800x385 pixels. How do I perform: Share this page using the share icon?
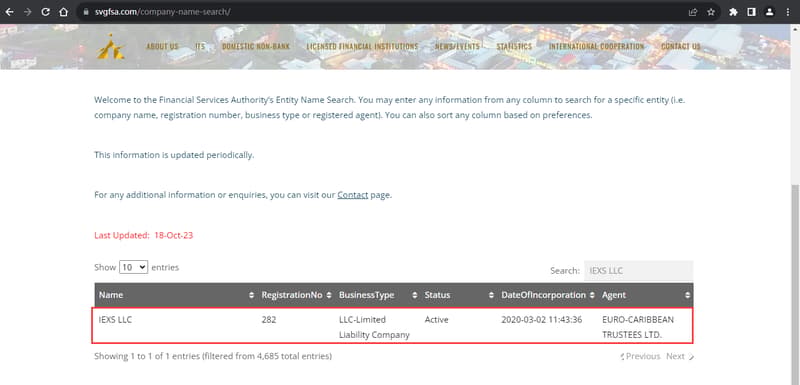(x=693, y=12)
